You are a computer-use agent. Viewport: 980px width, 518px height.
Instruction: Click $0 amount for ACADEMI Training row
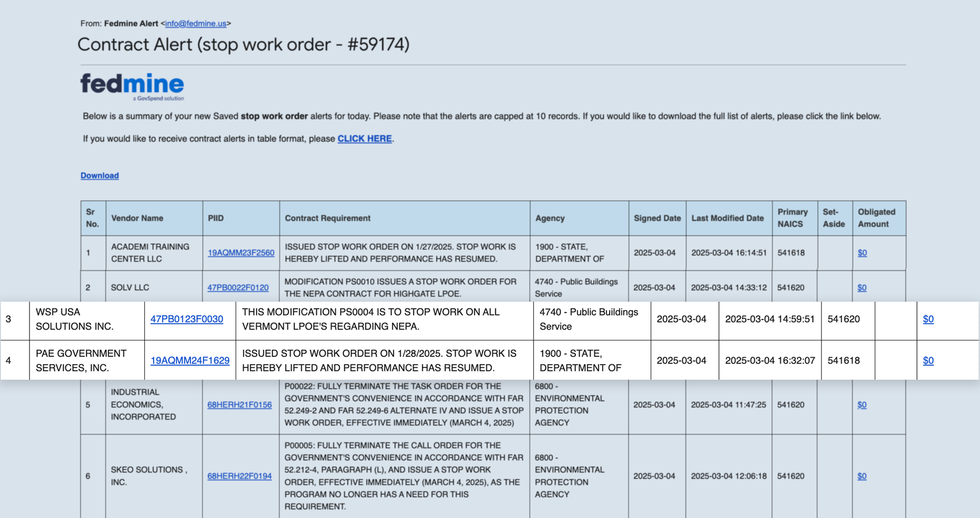(862, 253)
